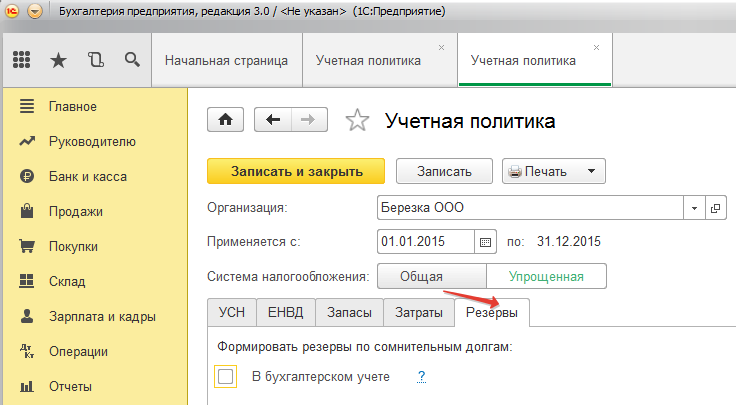
Task: Click the Применяется с date field
Action: (425, 242)
